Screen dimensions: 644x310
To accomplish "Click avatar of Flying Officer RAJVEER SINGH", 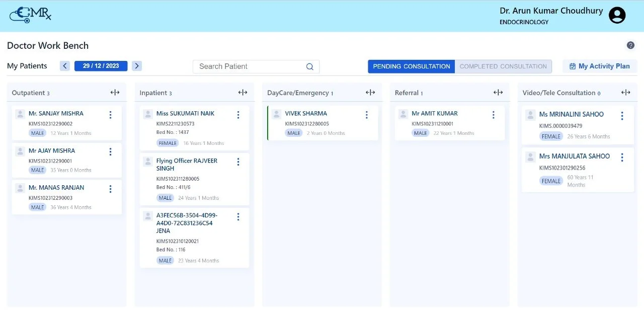I will point(148,162).
